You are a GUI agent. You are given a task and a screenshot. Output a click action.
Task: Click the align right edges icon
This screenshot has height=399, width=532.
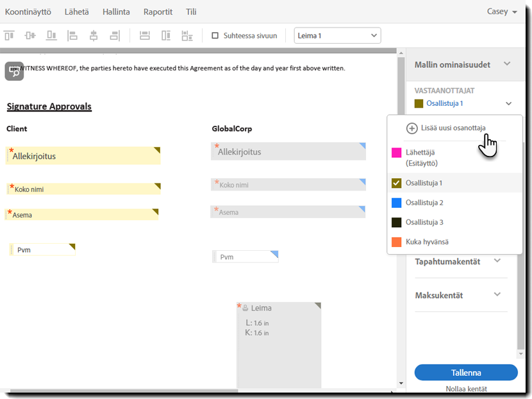(115, 35)
